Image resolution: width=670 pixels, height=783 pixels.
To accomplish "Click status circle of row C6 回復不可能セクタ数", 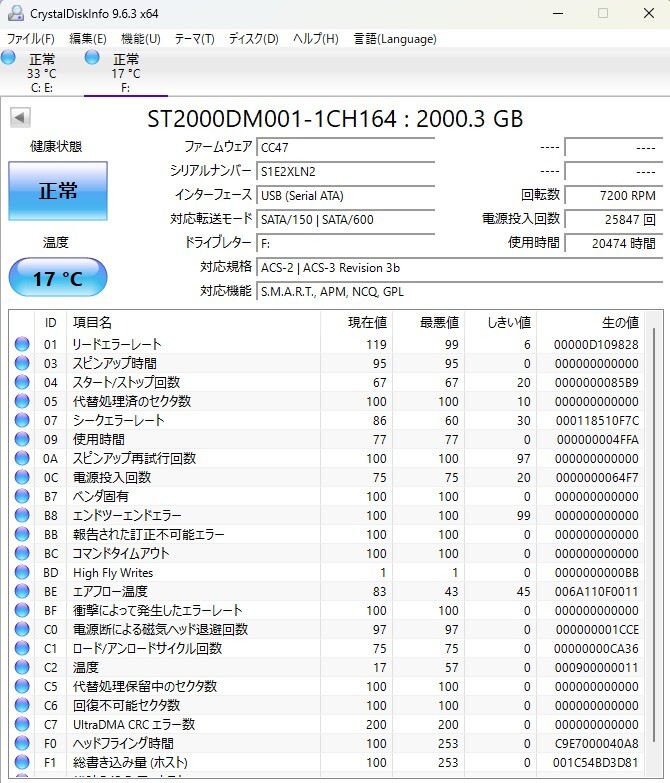I will pos(22,705).
